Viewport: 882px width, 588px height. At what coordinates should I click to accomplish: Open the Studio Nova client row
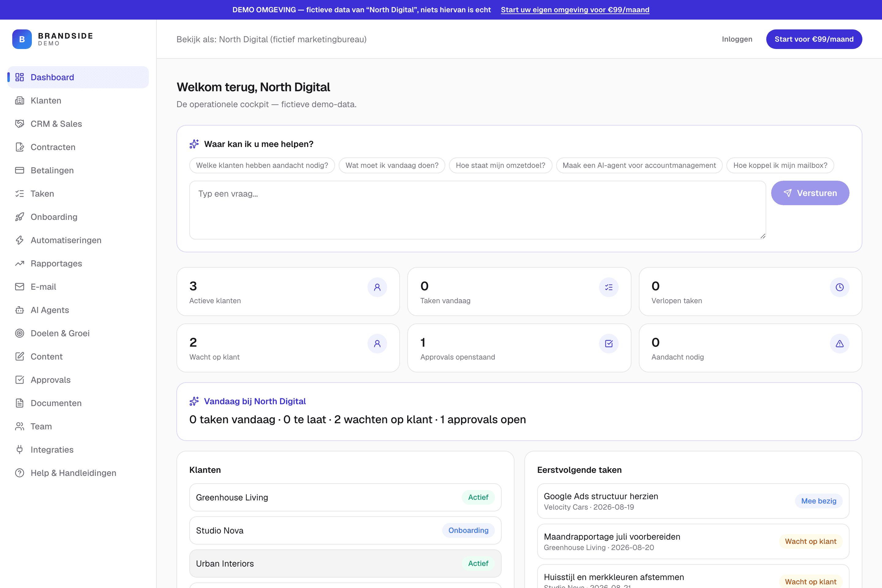point(345,530)
